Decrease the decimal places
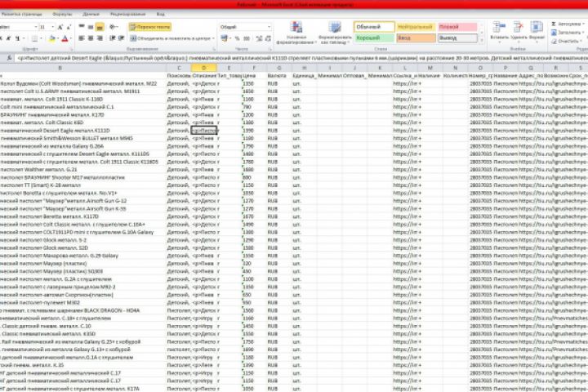The width and height of the screenshot is (588, 392). pyautogui.click(x=268, y=38)
